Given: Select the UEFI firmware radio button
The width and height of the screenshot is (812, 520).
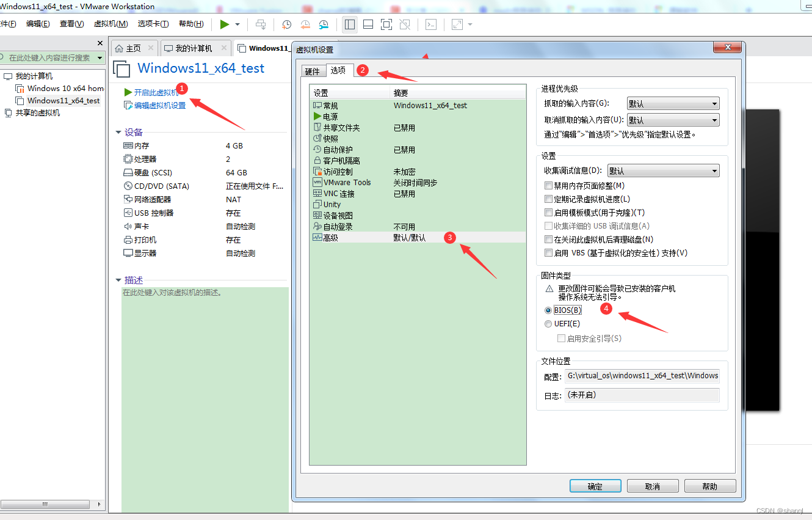Looking at the screenshot, I should 548,324.
